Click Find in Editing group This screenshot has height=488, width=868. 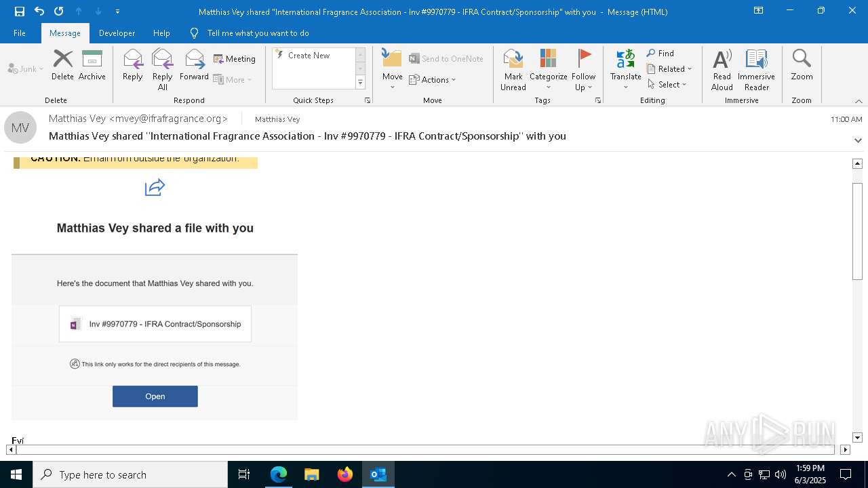(x=660, y=54)
